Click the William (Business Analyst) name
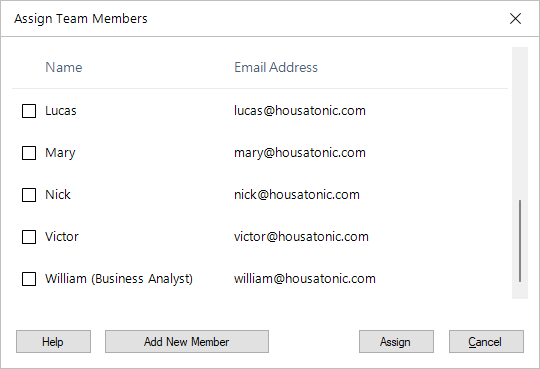Screen dimensions: 540x369 [x=119, y=279]
